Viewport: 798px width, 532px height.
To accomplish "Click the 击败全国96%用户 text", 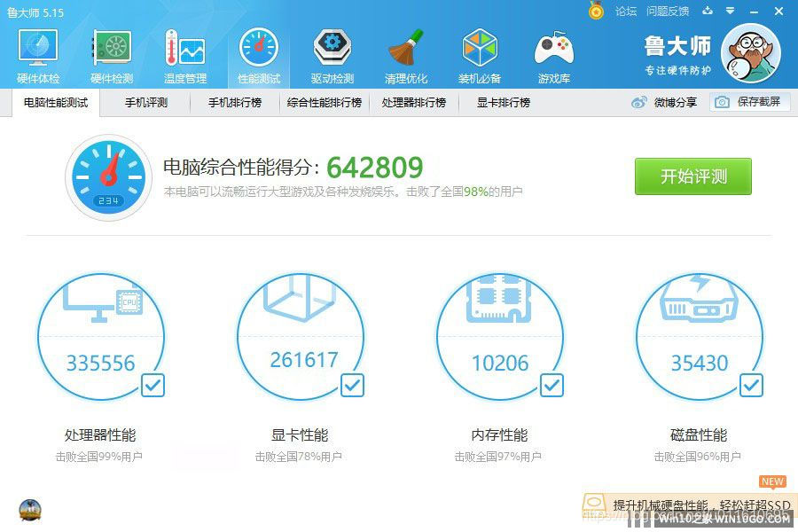I will tap(697, 457).
